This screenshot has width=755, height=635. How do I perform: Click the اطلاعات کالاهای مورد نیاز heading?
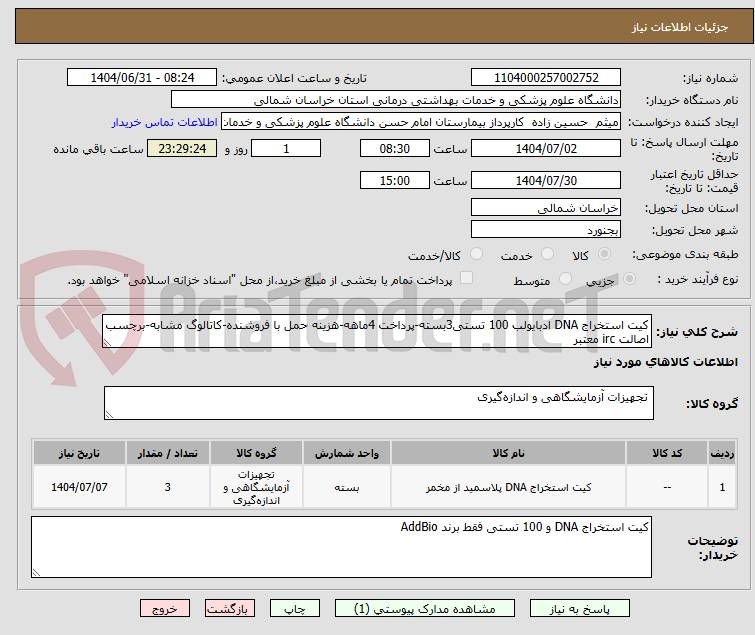point(665,362)
